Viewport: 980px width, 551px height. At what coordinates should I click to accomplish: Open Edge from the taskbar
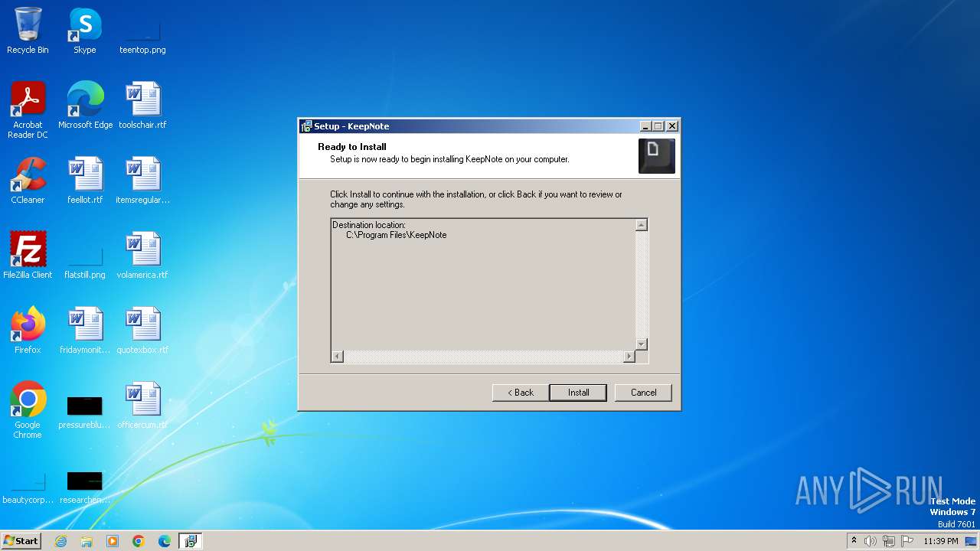[165, 541]
